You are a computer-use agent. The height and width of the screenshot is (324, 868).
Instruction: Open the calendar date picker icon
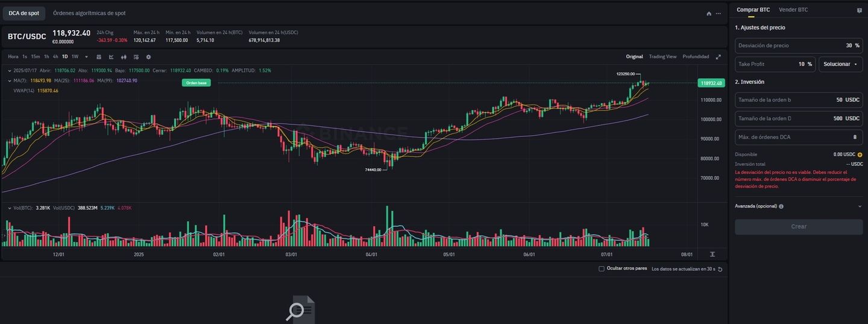[x=99, y=57]
